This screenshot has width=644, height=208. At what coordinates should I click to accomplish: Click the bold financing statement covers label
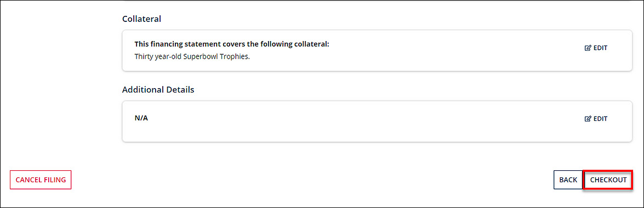coord(232,44)
